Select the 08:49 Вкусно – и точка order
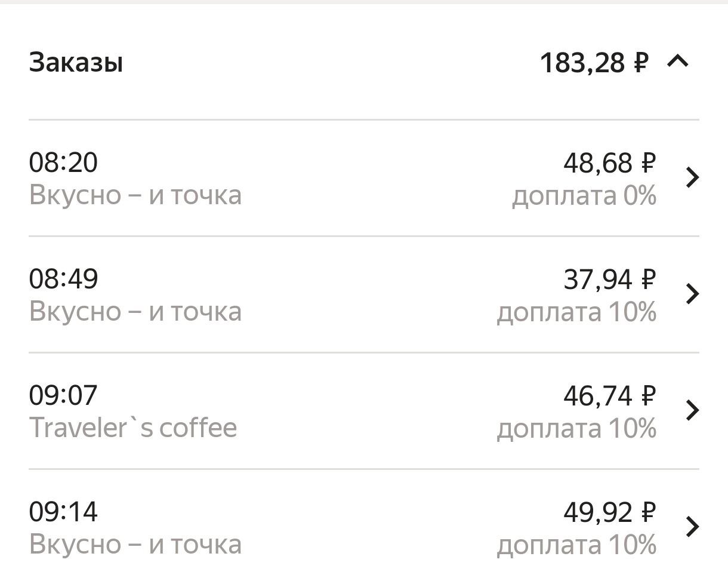The image size is (728, 584). pos(135,311)
